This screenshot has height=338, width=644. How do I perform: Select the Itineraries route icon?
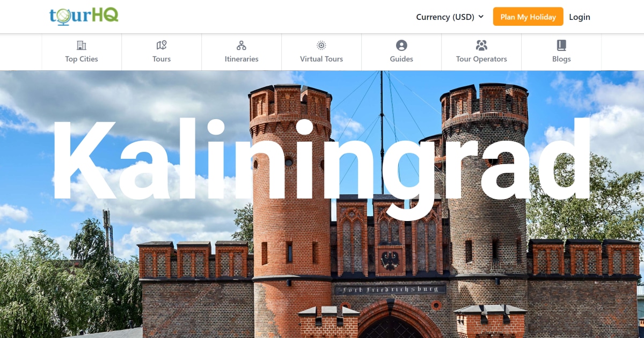[x=241, y=45]
